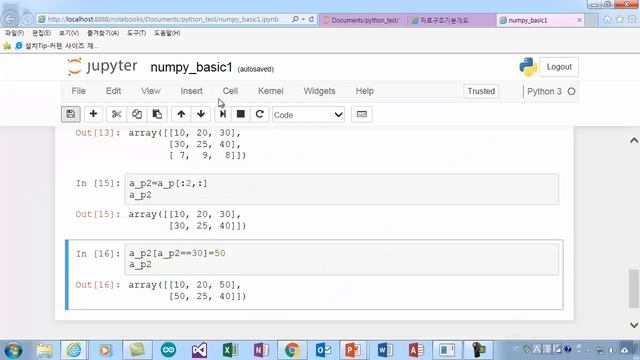Viewport: 640px width, 360px height.
Task: Click into code cell In [16]
Action: 342,259
